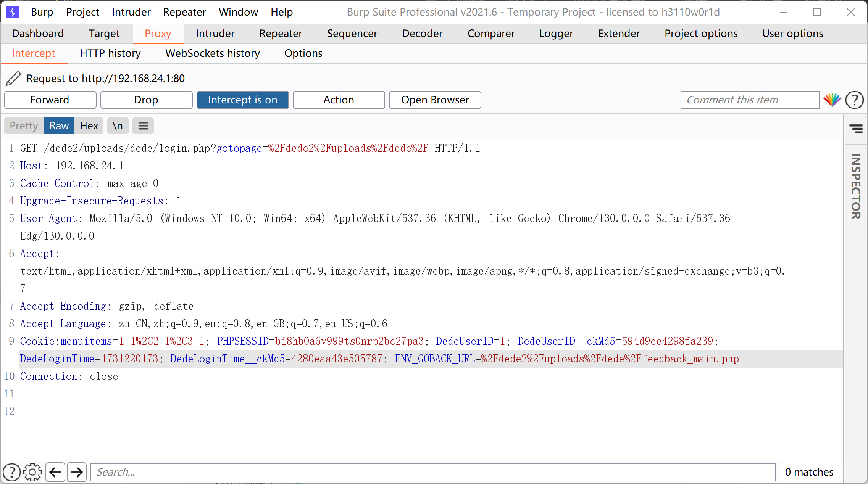Open the Window menu

pyautogui.click(x=238, y=12)
